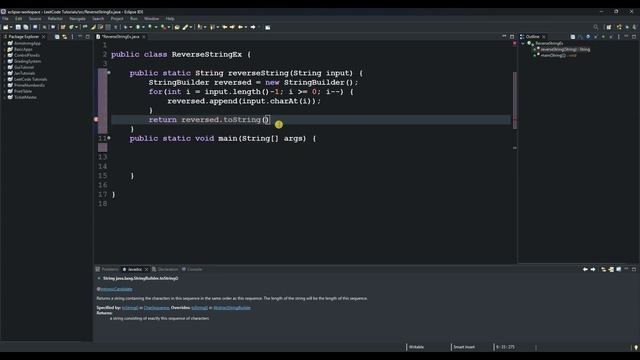Collapse the reverseString method fold marker
Viewport: 640px width, 360px height.
coord(109,73)
